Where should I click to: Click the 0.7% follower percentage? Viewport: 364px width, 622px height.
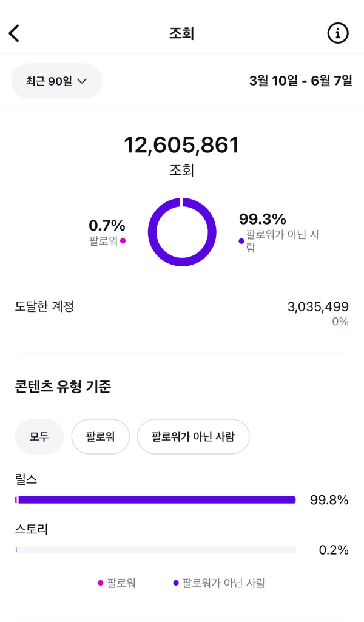coord(107,226)
